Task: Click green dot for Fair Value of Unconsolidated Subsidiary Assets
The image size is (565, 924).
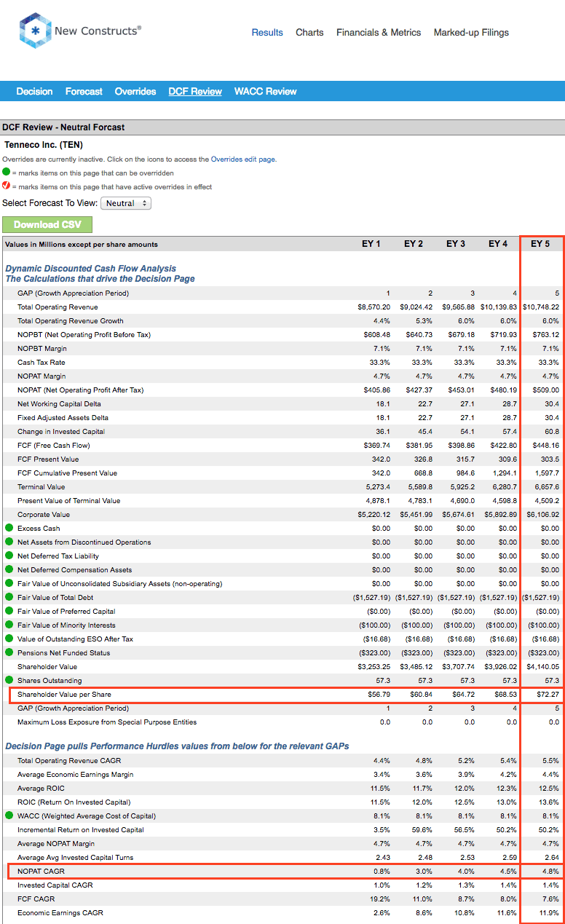Action: click(9, 583)
